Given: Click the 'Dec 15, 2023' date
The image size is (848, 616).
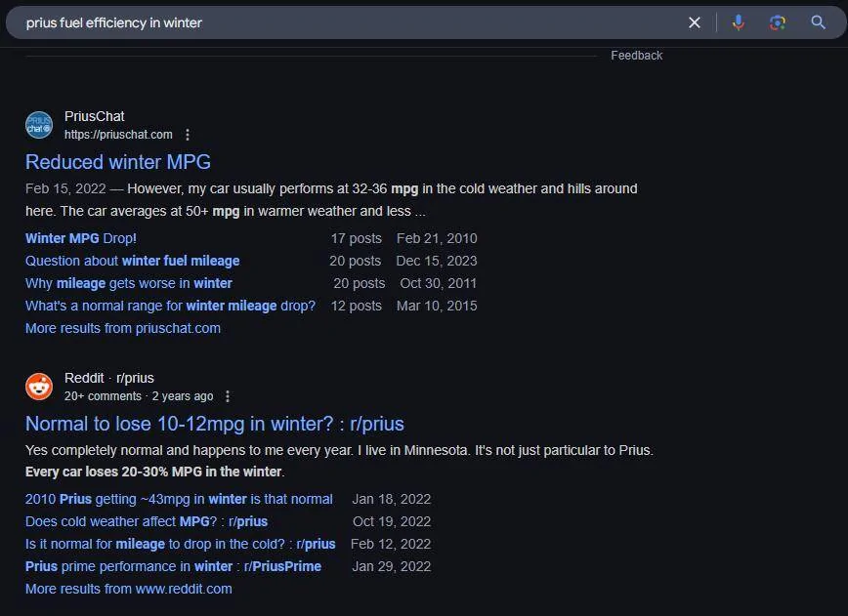Looking at the screenshot, I should click(437, 261).
